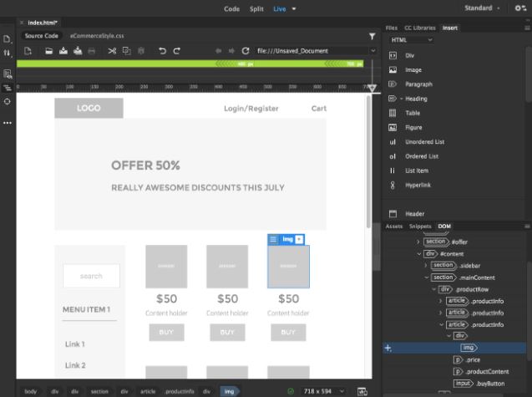The height and width of the screenshot is (397, 532).
Task: Expand the section #offer node in DOM
Action: 418,242
